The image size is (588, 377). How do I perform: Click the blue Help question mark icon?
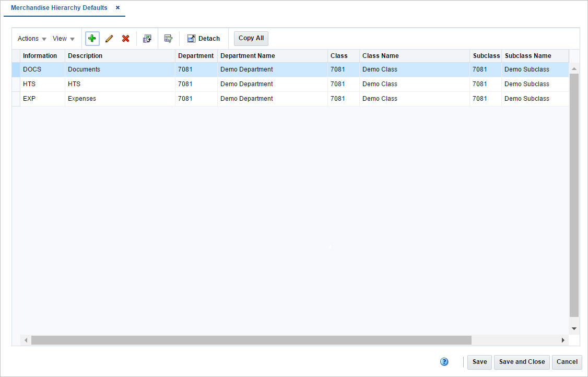point(444,362)
